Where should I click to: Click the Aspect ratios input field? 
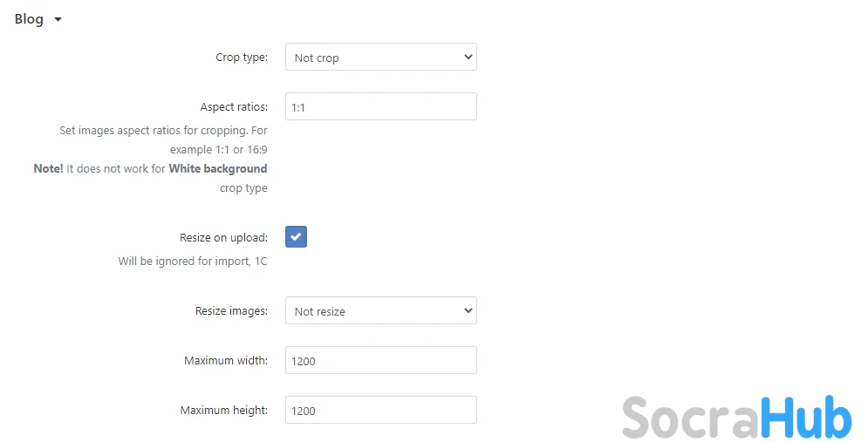pyautogui.click(x=380, y=106)
